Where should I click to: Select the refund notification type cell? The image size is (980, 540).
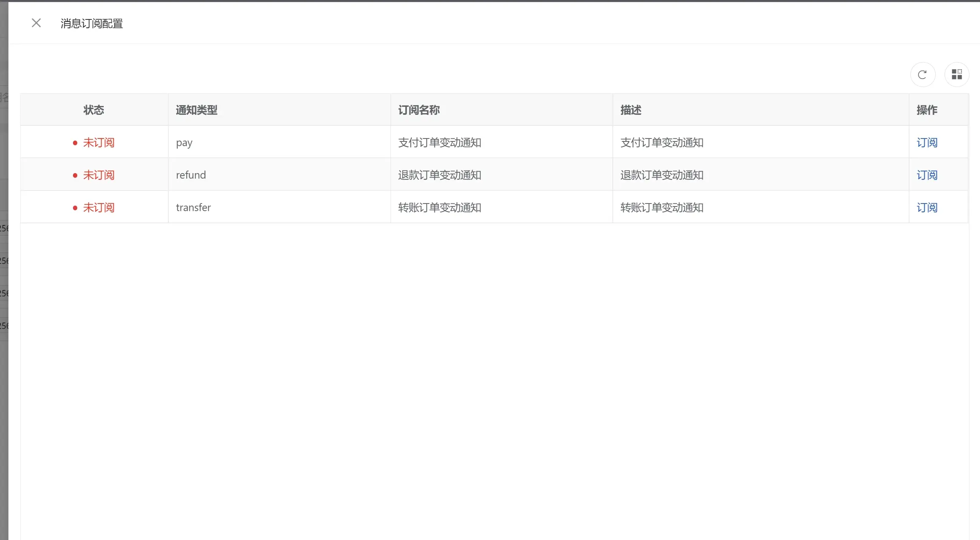pos(191,175)
